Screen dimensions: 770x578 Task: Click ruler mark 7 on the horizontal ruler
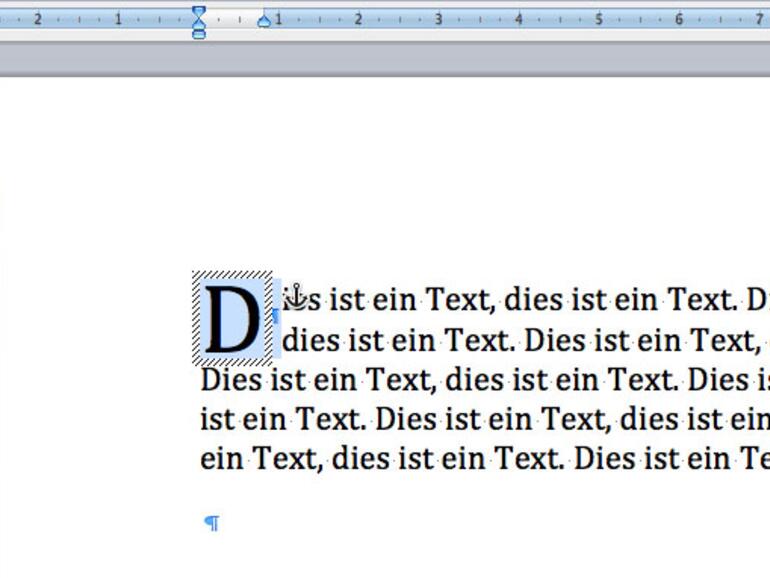pos(758,19)
